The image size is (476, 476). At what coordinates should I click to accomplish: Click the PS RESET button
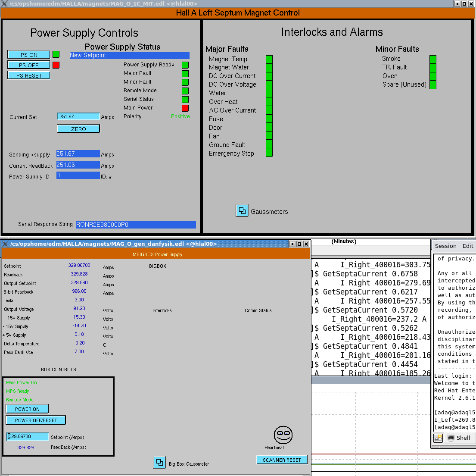click(x=29, y=75)
